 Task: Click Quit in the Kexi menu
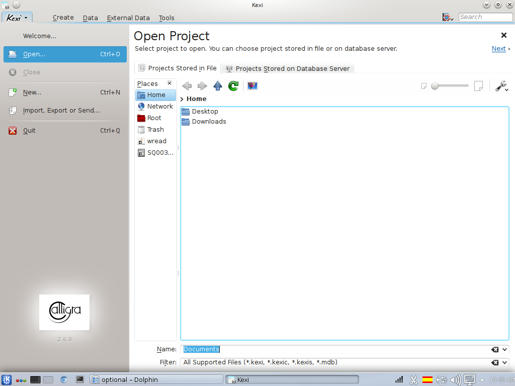coord(65,131)
